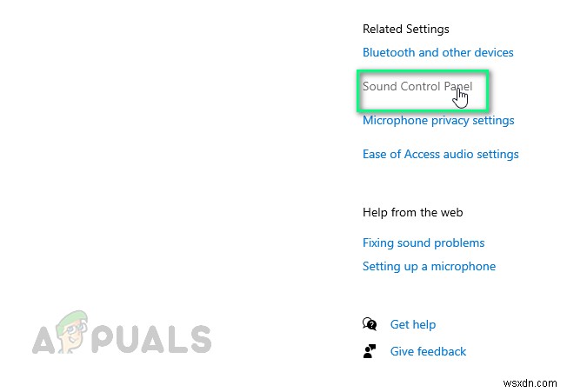Screen dimensions: 567x392
Task: Select the Give feedback text link
Action: click(x=428, y=351)
